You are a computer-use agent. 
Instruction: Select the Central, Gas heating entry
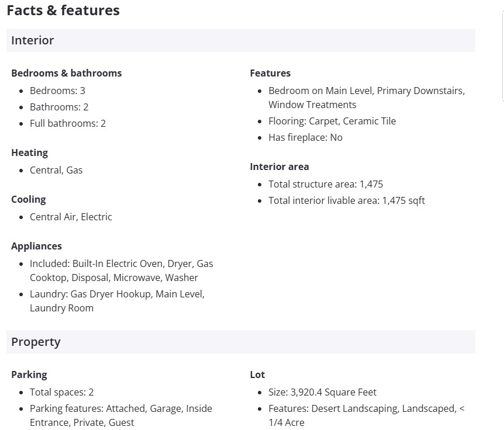(x=56, y=170)
